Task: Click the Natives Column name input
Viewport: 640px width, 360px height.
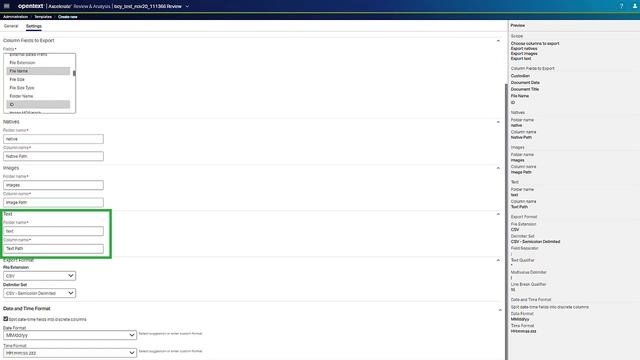Action: [53, 156]
